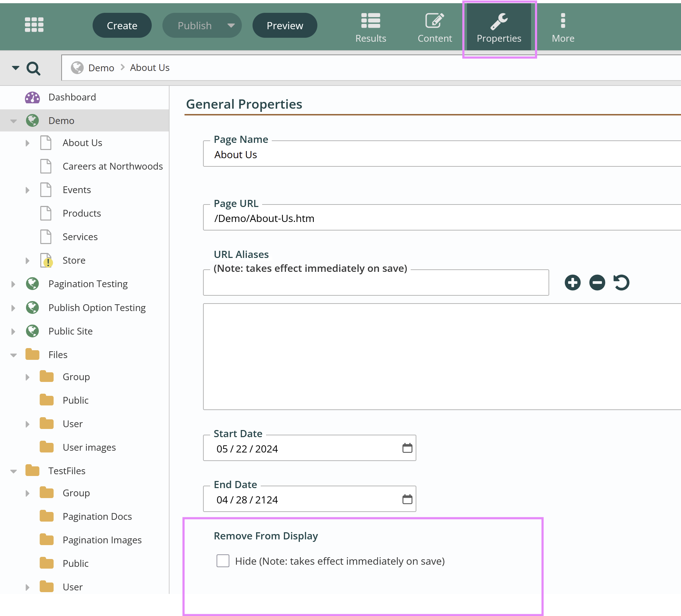
Task: Collapse the TestFiles folder
Action: [14, 471]
